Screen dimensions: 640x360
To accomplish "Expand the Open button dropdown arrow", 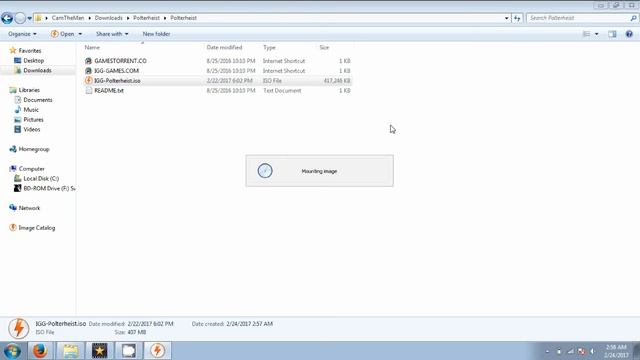I will click(x=80, y=34).
